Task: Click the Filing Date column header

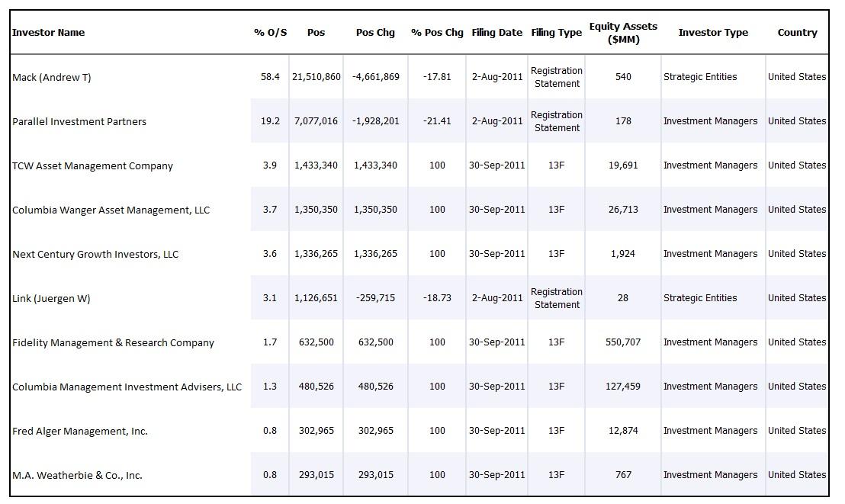Action: [x=497, y=32]
